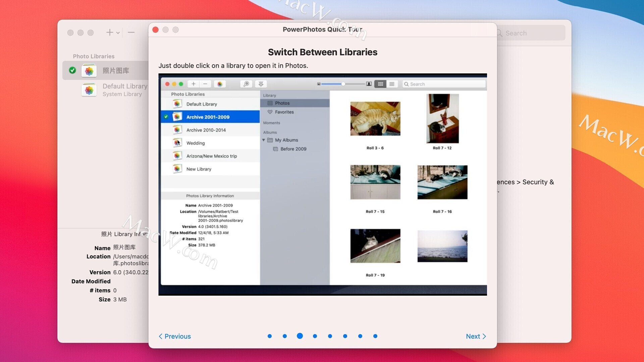Click the large thumbnail icon right of zoom slider
Screen dimensions: 644x362
click(x=369, y=84)
